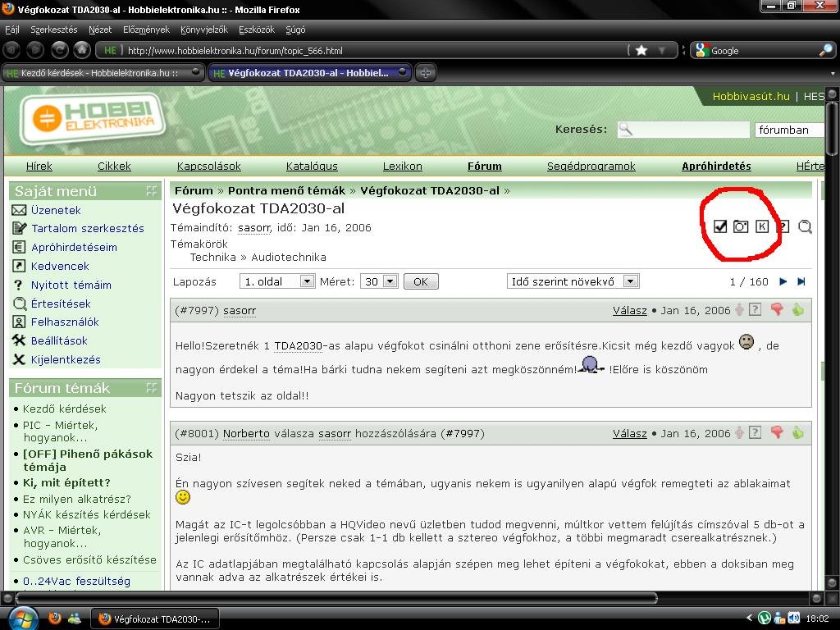Click question-mark box icon on post #7997

[755, 309]
